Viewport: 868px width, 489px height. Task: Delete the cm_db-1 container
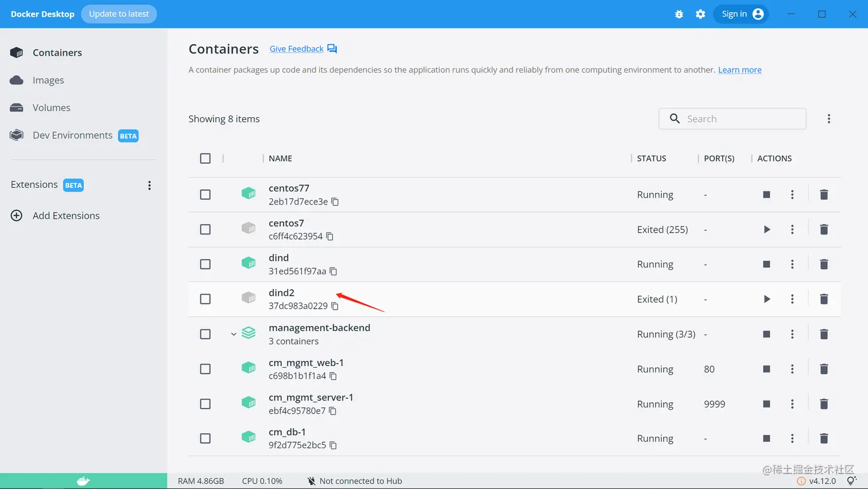pos(824,438)
